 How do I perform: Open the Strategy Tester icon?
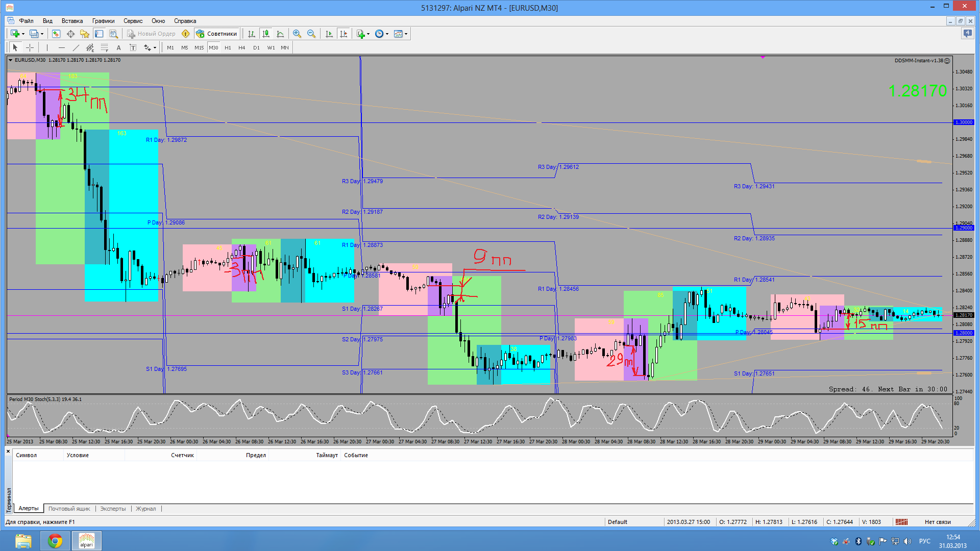113,34
